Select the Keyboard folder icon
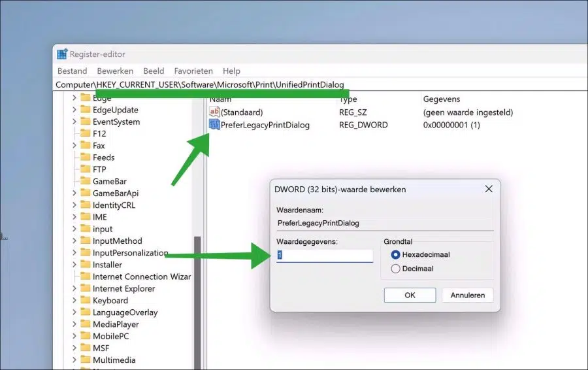This screenshot has width=588, height=370. (86, 300)
